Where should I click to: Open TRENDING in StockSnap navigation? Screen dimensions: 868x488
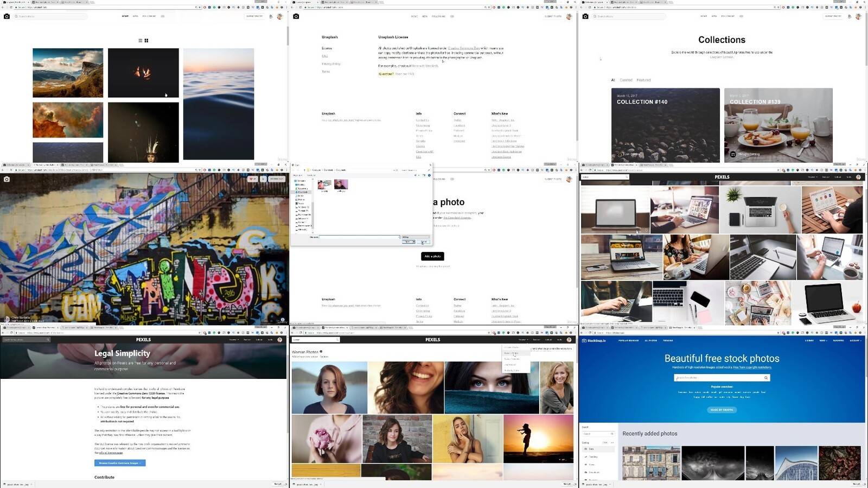click(668, 341)
